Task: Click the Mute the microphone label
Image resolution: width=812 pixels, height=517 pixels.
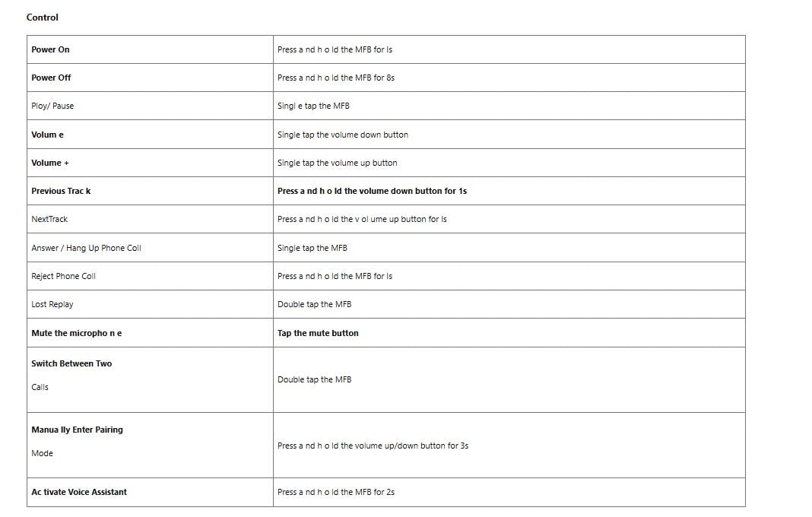Action: point(76,333)
